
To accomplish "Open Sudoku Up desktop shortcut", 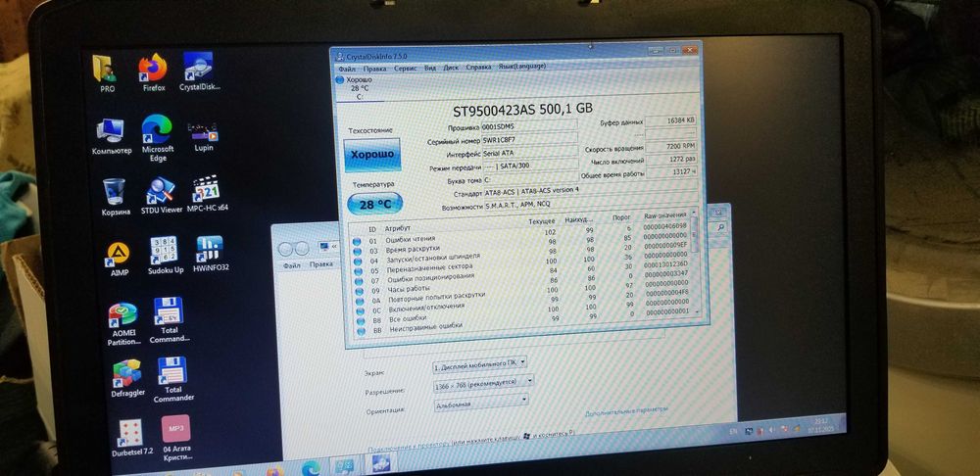I will [165, 256].
